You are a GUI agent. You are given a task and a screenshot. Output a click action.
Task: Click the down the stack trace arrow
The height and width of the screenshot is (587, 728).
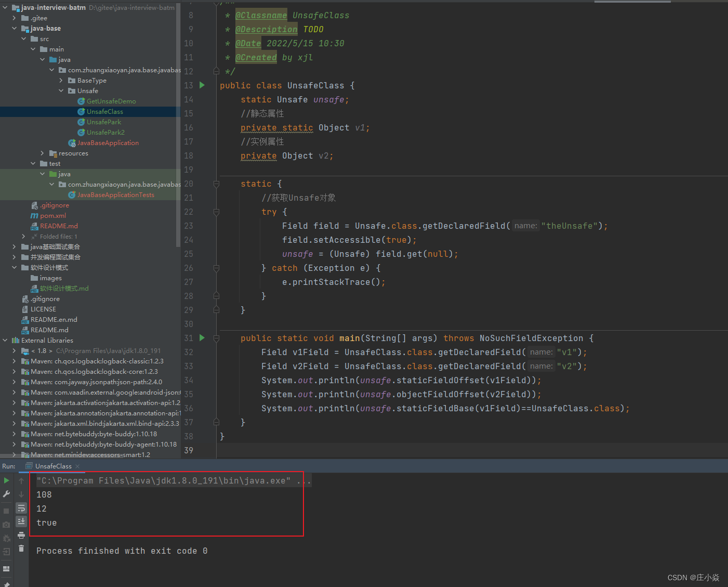coord(21,494)
